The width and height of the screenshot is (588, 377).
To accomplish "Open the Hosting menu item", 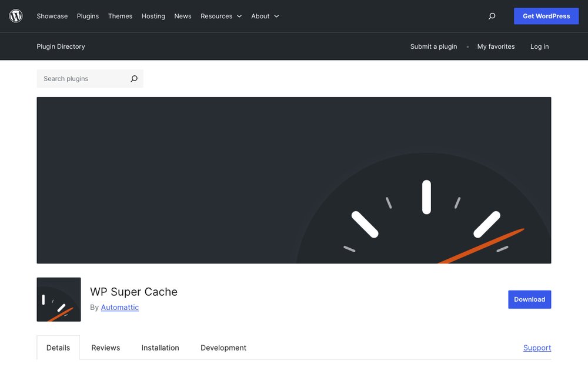I will coord(153,16).
